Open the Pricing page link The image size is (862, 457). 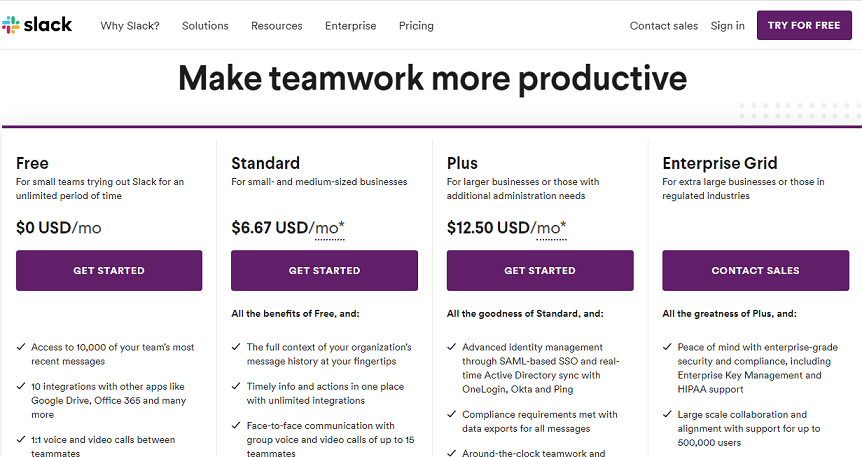click(416, 26)
